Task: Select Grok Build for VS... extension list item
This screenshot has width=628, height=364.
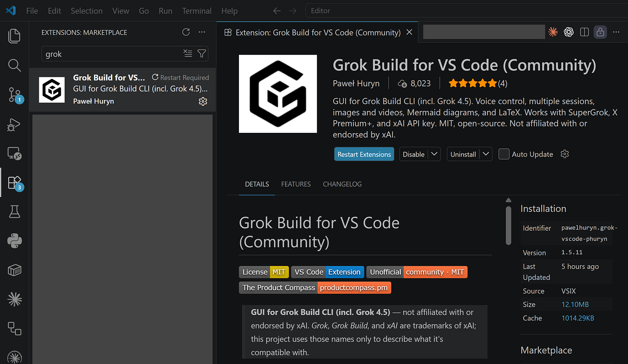Action: click(122, 90)
